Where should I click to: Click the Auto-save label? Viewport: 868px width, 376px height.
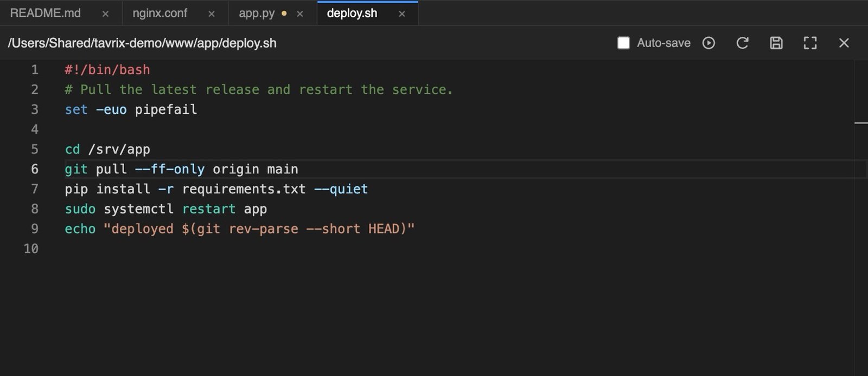(x=663, y=43)
